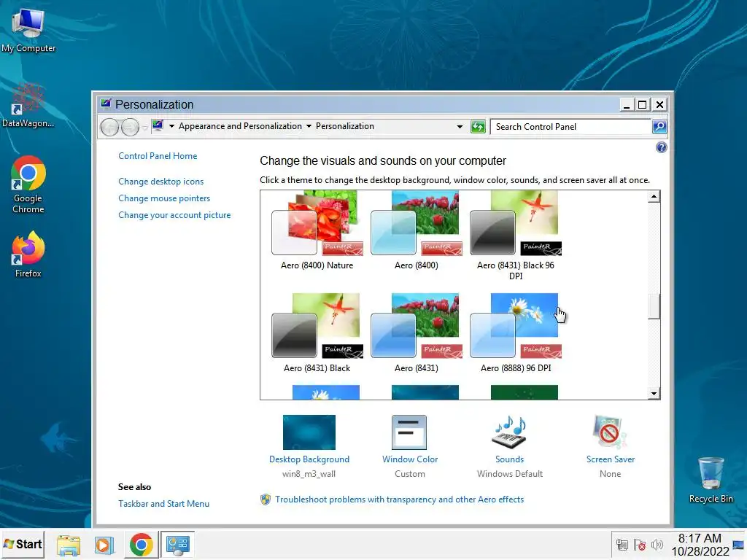Expand the dropdown arrow before Appearance and Personalization

click(171, 126)
